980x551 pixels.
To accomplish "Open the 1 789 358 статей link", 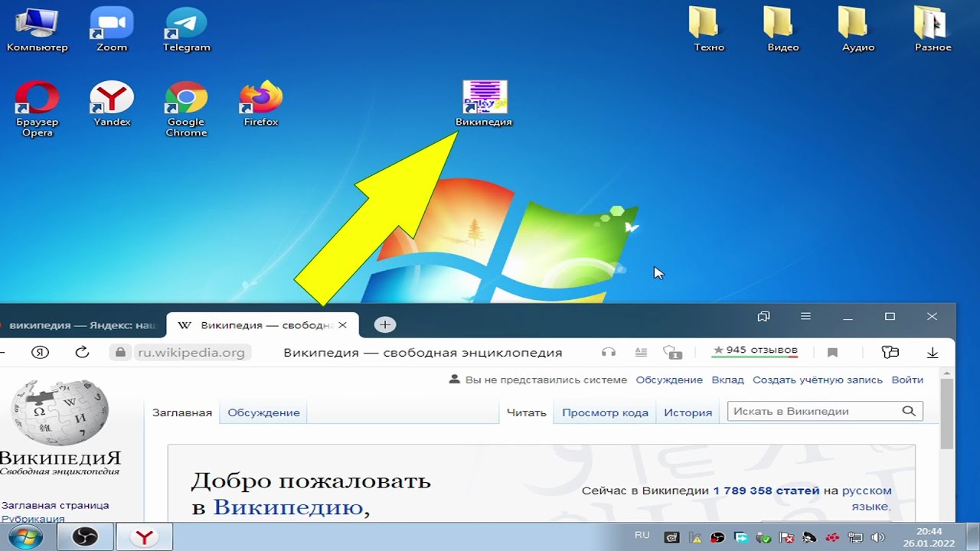I will point(766,491).
